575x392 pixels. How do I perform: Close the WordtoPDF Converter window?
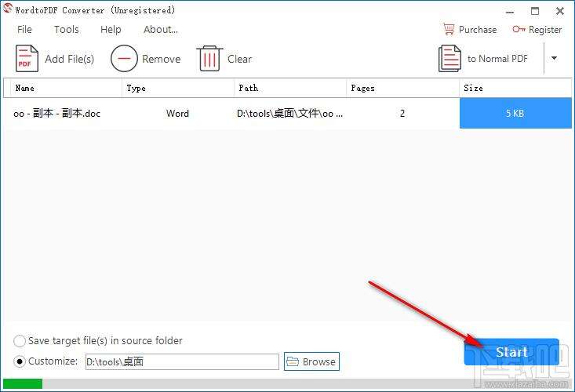[560, 11]
